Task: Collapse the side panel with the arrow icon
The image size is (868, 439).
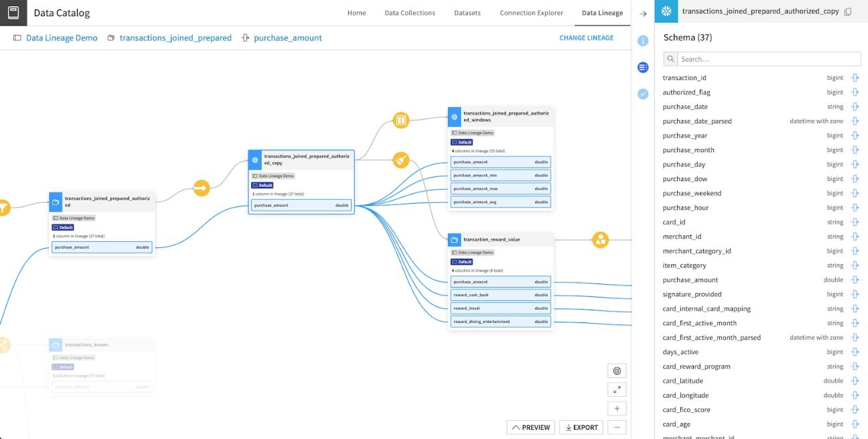Action: pyautogui.click(x=643, y=13)
